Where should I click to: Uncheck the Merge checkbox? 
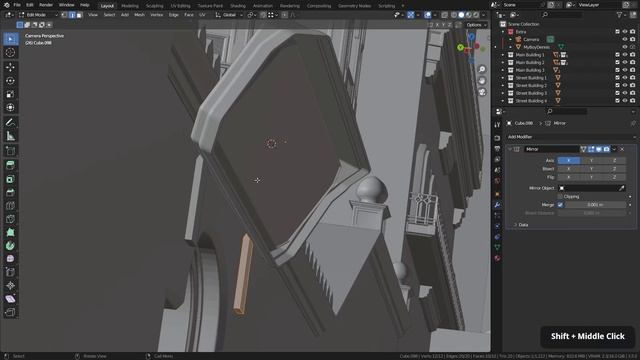pos(560,205)
